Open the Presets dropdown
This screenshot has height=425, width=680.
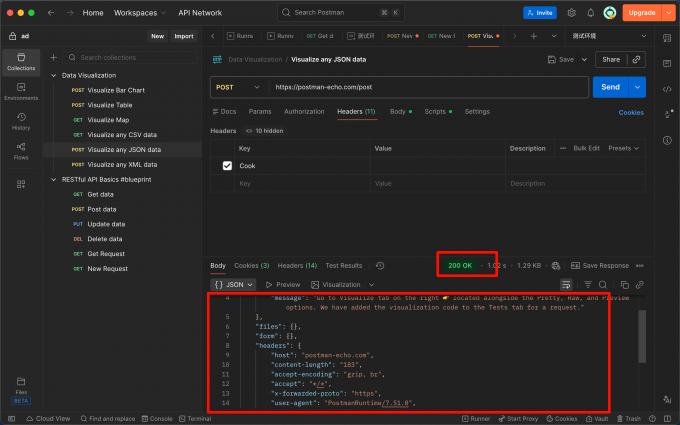pos(624,148)
